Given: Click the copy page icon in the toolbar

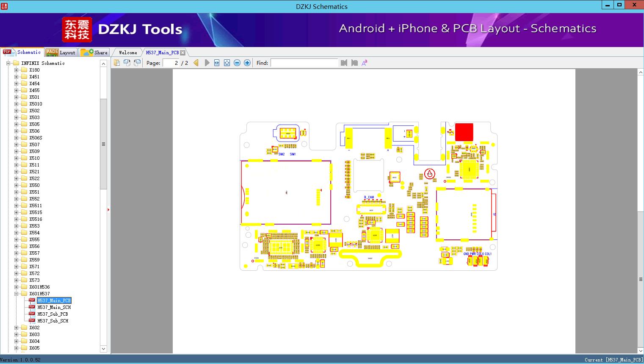Looking at the screenshot, I should click(x=117, y=63).
